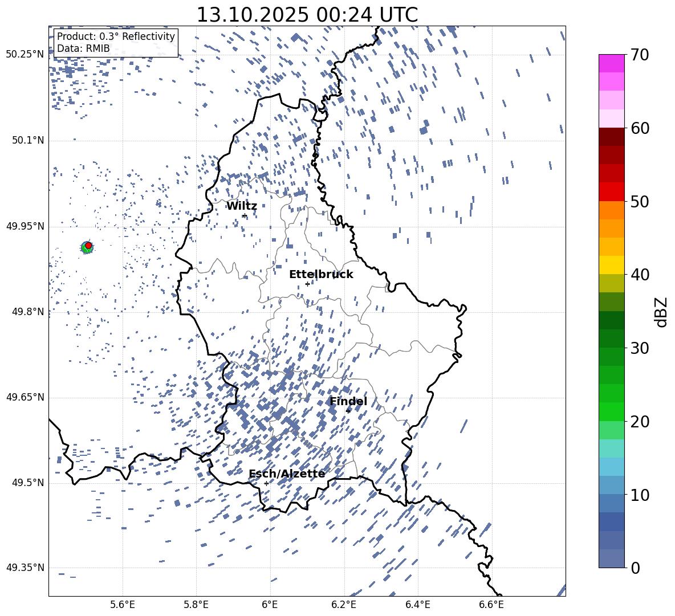The width and height of the screenshot is (675, 616).
Task: Click the 49.8°N latitude tick label
Action: point(27,312)
